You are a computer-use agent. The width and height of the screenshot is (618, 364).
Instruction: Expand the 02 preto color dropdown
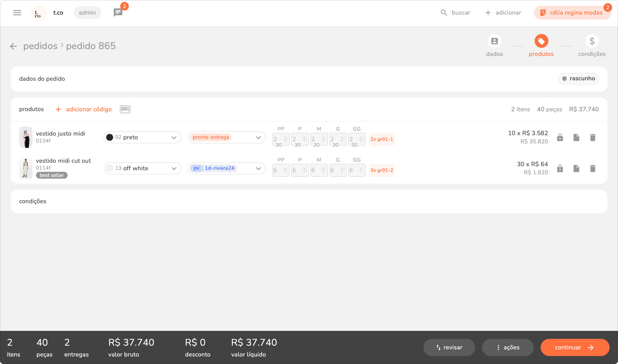[142, 137]
